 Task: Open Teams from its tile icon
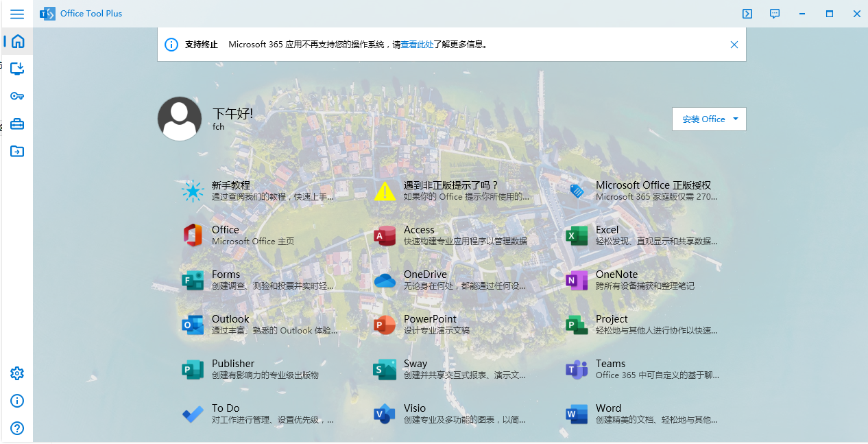[x=577, y=369]
